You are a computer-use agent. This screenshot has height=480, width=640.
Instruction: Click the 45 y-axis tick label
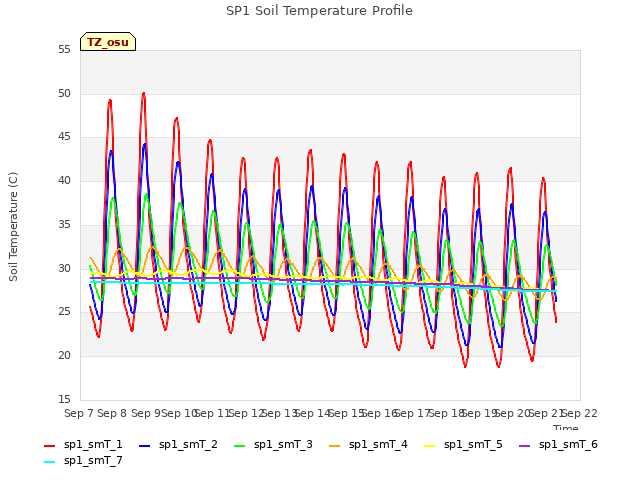[64, 137]
